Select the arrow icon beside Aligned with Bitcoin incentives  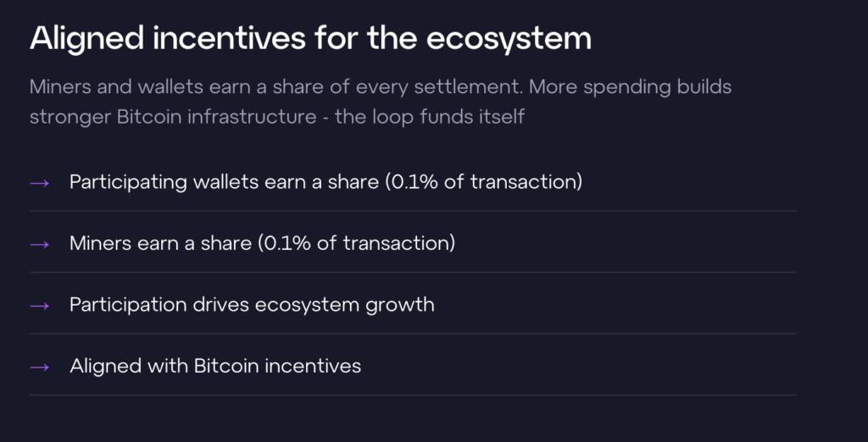pyautogui.click(x=39, y=367)
